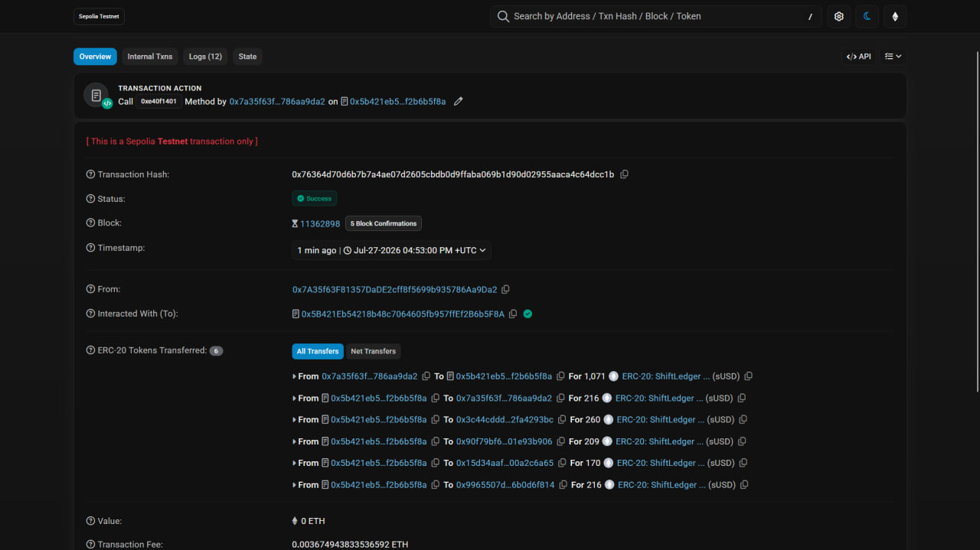Toggle dark mode with the moon icon

coord(867,16)
